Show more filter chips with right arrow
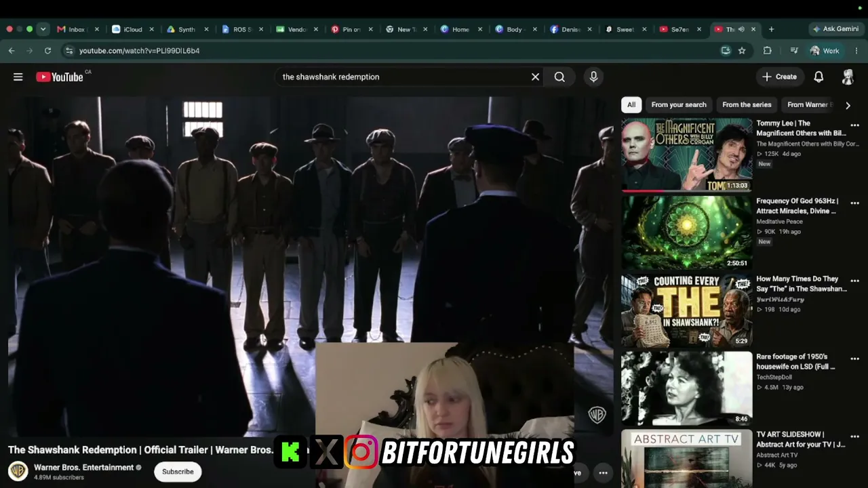The image size is (868, 488). [x=848, y=105]
